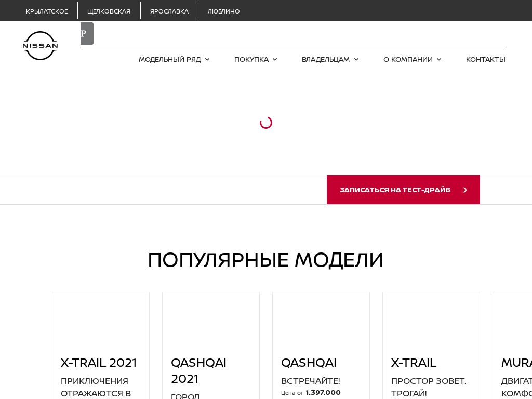The height and width of the screenshot is (399, 532).
Task: Select the ЛЮБЛИНО dealership link
Action: coord(223,10)
